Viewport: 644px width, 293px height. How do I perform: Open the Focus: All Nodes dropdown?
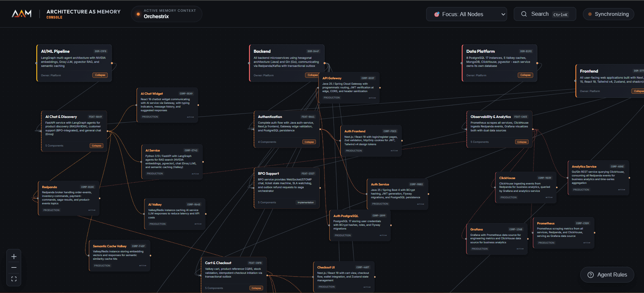coord(466,14)
